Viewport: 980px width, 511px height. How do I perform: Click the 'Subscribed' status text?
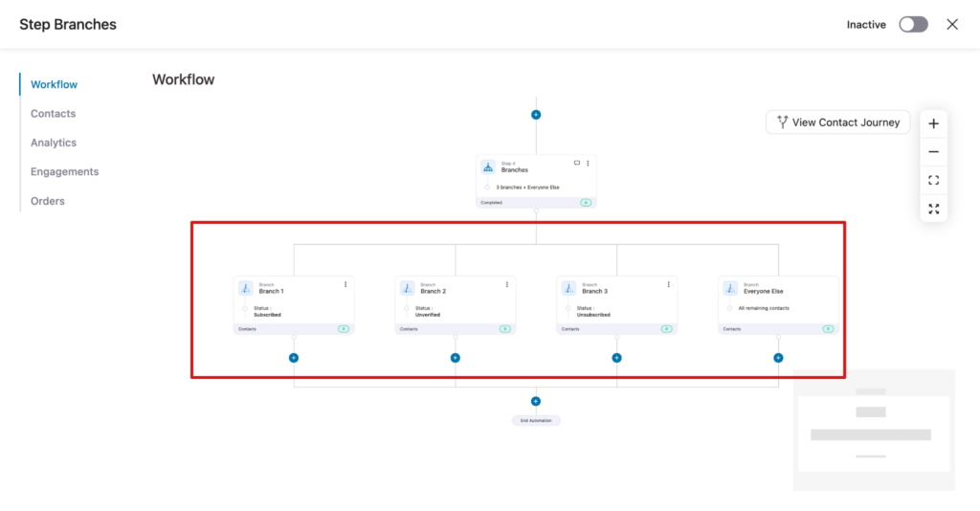pyautogui.click(x=268, y=315)
